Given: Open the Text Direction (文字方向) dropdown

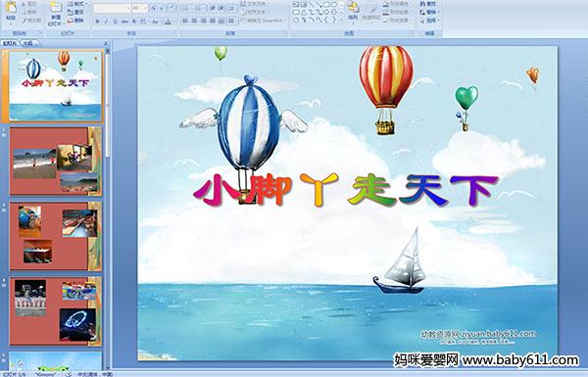Looking at the screenshot, I should (255, 4).
